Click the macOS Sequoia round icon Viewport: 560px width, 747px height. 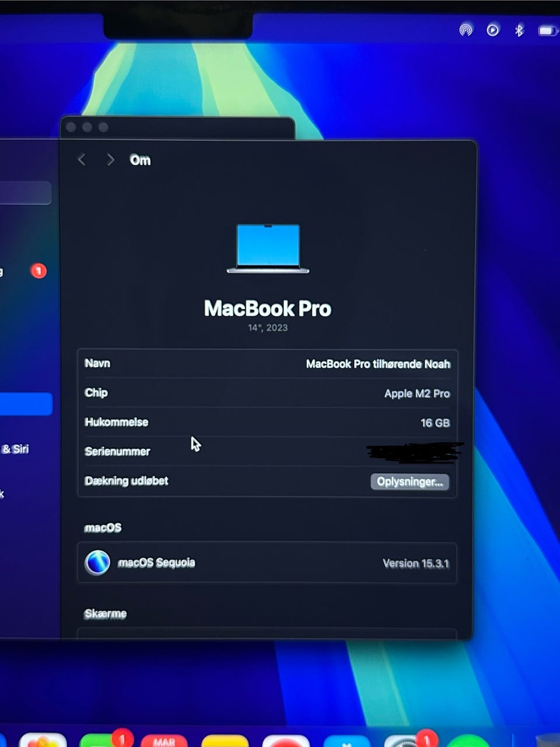tap(97, 563)
